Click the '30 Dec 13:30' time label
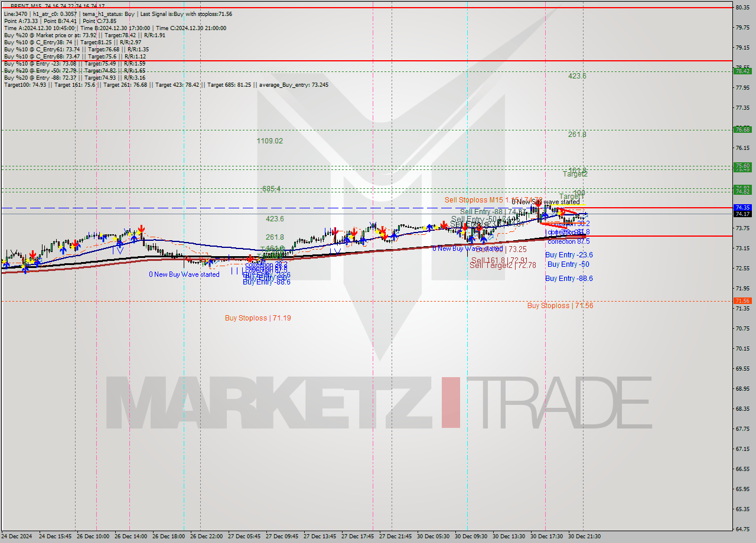Viewport: 756px width, 543px height. pyautogui.click(x=509, y=537)
